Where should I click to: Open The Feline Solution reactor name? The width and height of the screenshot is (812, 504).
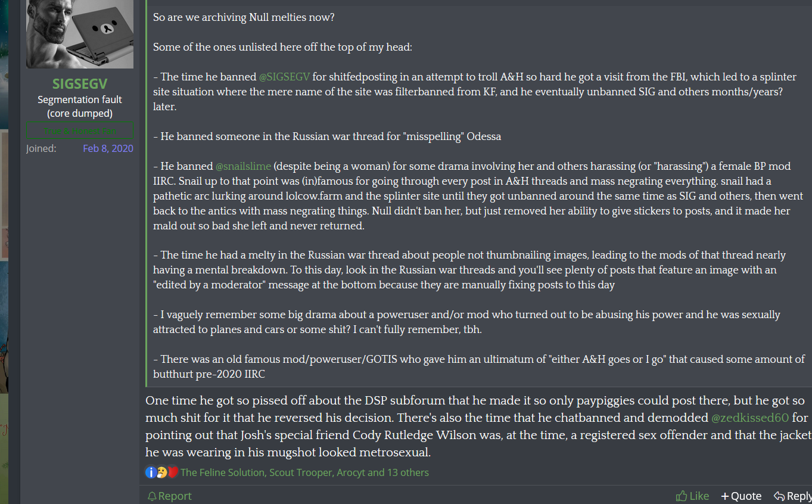[x=222, y=472]
